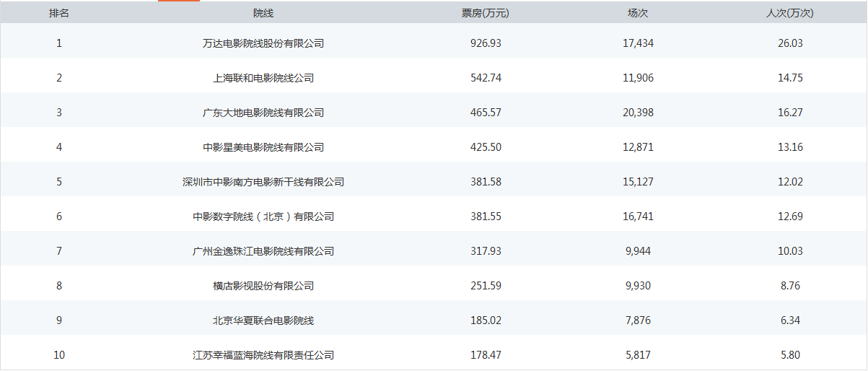Open 横店影视股份有限公司 entry
Viewport: 868px width, 371px height.
[x=263, y=286]
